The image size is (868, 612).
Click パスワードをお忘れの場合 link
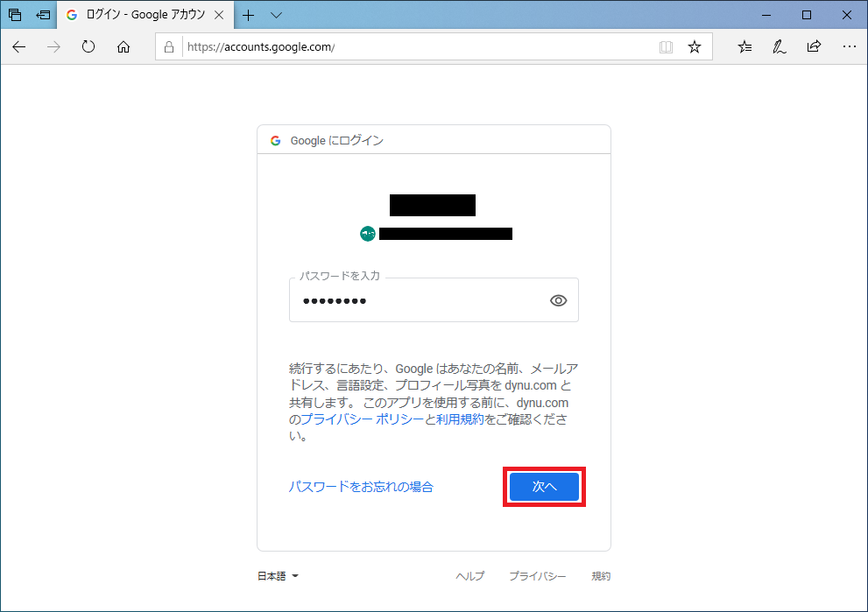[361, 487]
